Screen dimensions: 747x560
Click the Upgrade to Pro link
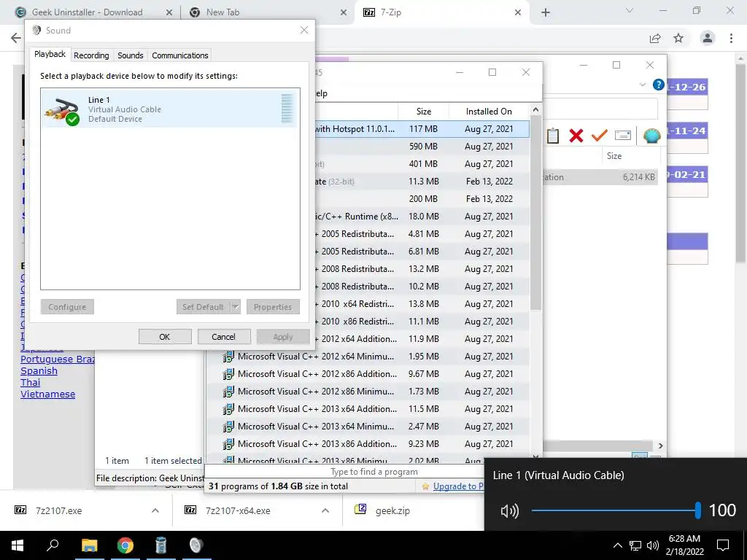click(458, 486)
